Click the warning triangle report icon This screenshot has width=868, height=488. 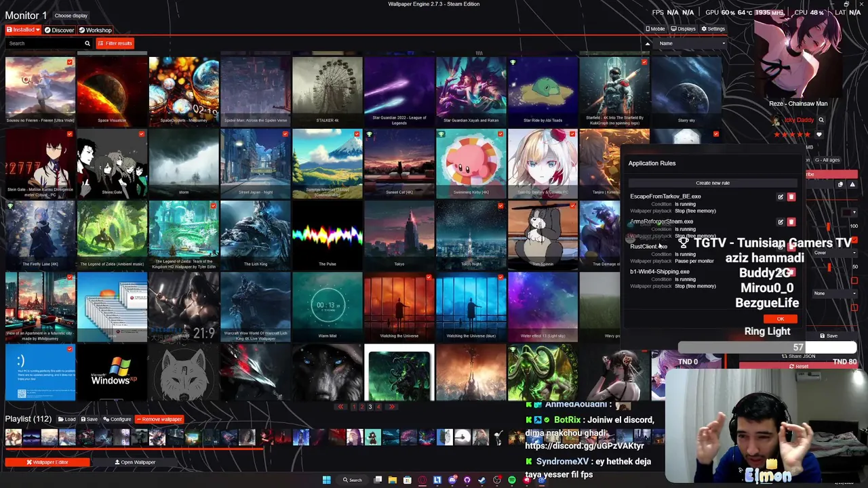pyautogui.click(x=852, y=184)
